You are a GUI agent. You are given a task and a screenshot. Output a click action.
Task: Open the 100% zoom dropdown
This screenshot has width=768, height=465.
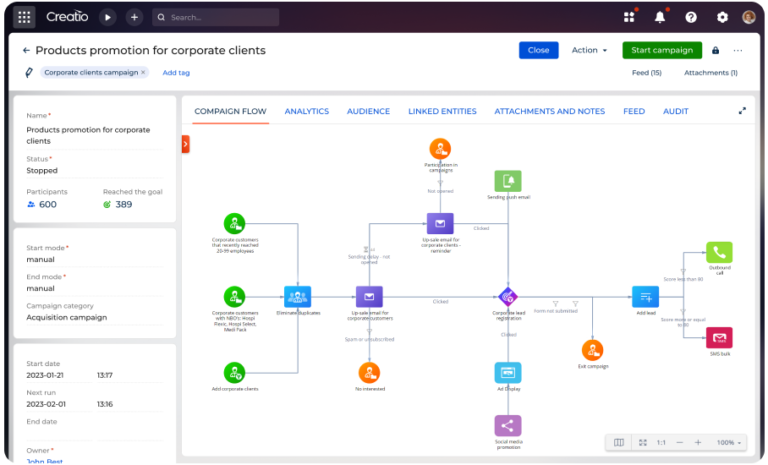point(729,442)
